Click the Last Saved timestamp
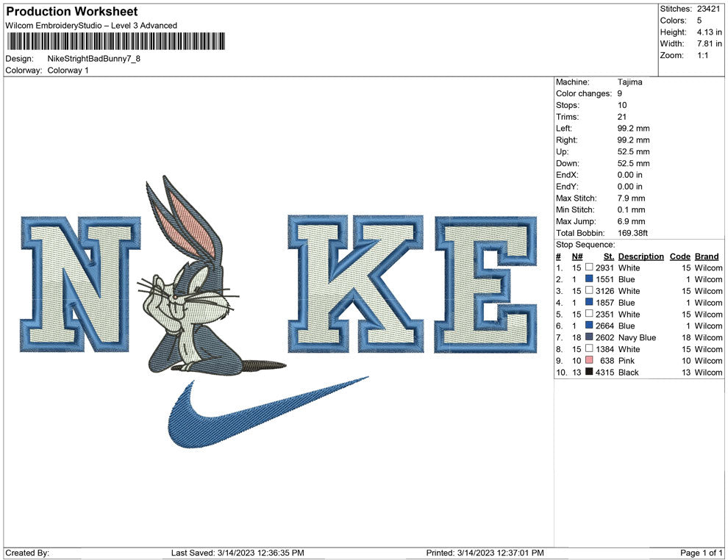The width and height of the screenshot is (728, 560). click(238, 553)
